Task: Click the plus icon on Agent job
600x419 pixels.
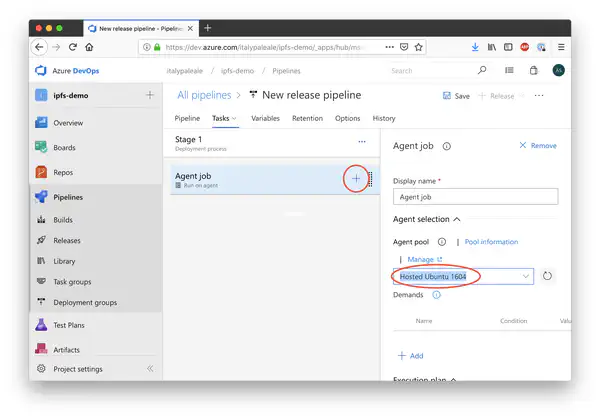Action: coord(355,178)
